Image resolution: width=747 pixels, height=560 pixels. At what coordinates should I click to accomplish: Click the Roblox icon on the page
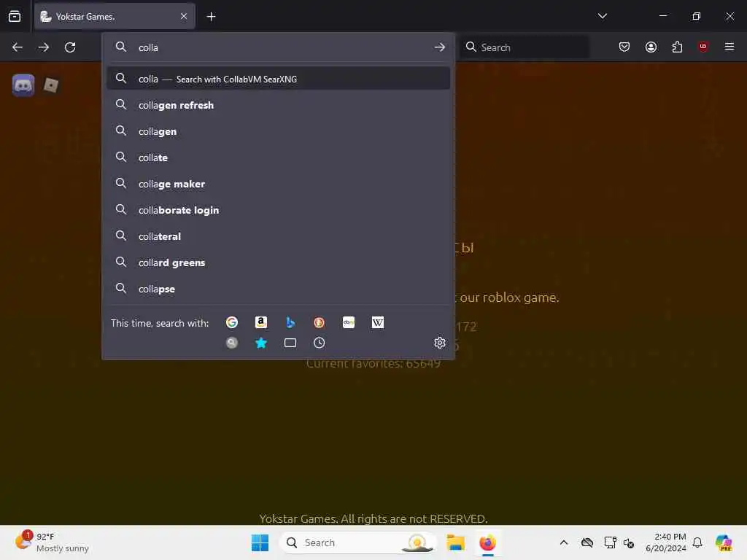click(51, 85)
